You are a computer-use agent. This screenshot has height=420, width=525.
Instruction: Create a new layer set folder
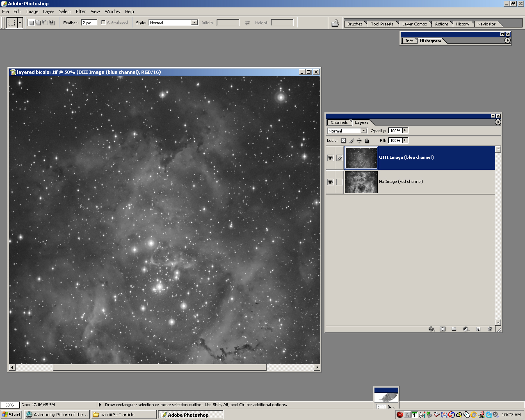454,329
